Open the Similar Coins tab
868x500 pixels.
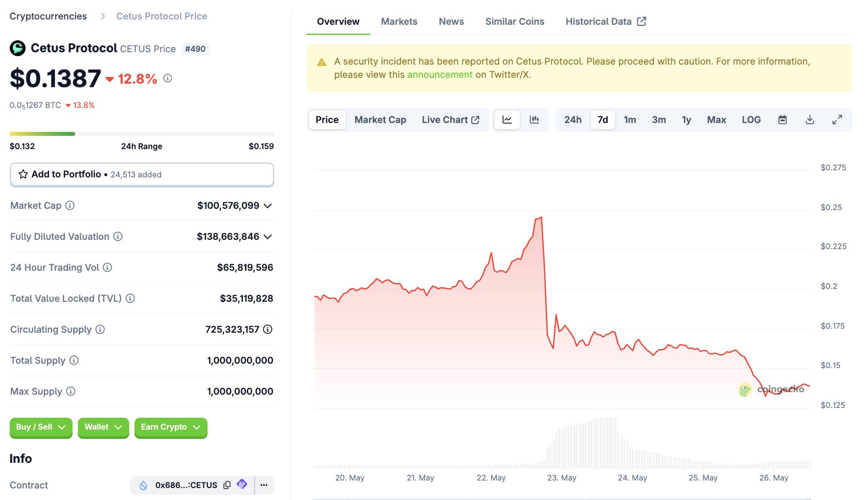515,22
